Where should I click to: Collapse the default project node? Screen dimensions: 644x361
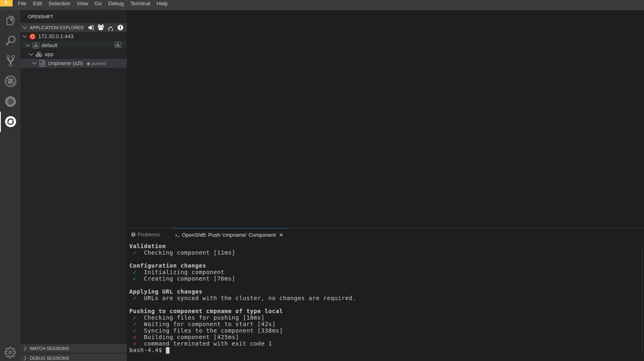point(28,45)
